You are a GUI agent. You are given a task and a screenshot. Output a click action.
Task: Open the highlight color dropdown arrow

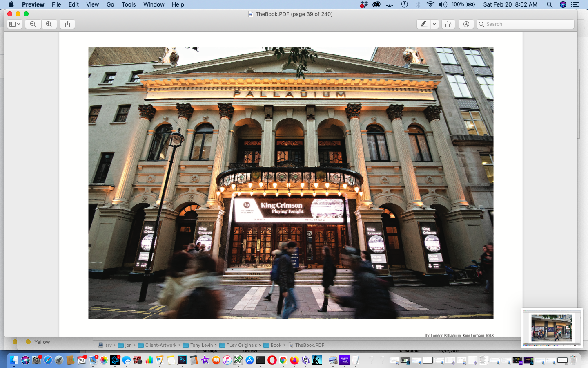[434, 24]
